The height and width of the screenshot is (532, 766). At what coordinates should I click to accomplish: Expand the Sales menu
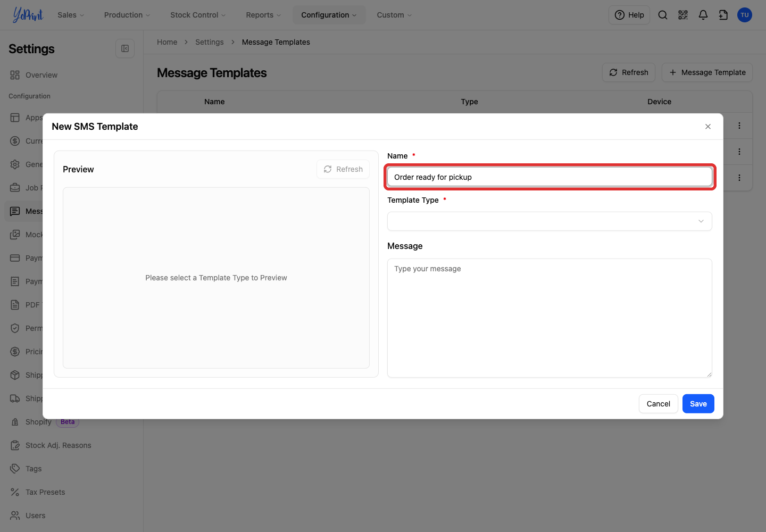point(71,15)
